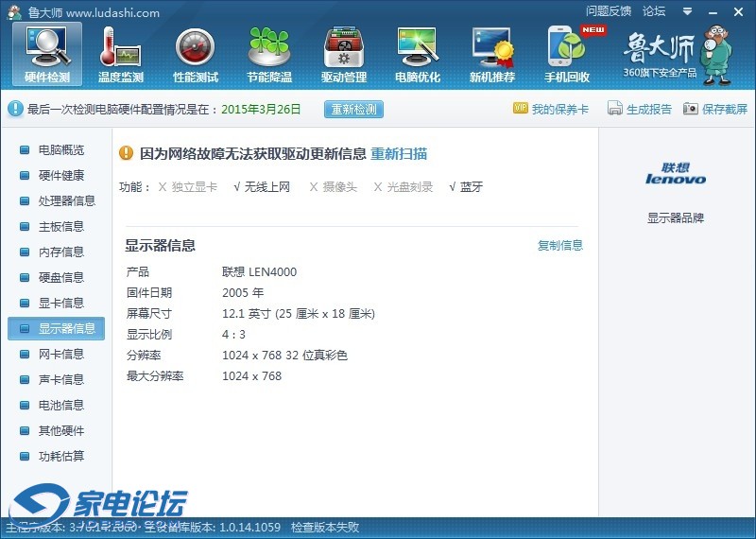
Task: Click the 重新检测 button
Action: (x=353, y=109)
